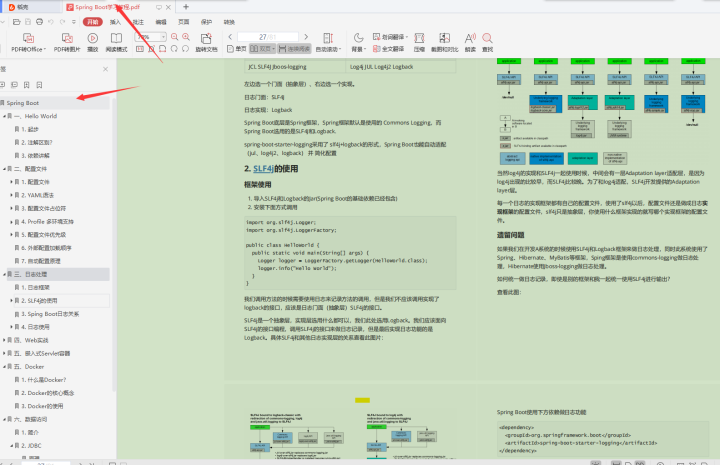Open the zoom percentage dropdown
Screen dimensions: 720x465
click(163, 37)
